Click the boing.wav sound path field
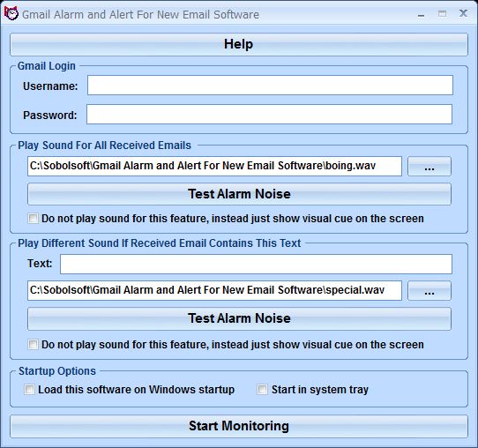The height and width of the screenshot is (448, 478). tap(214, 166)
